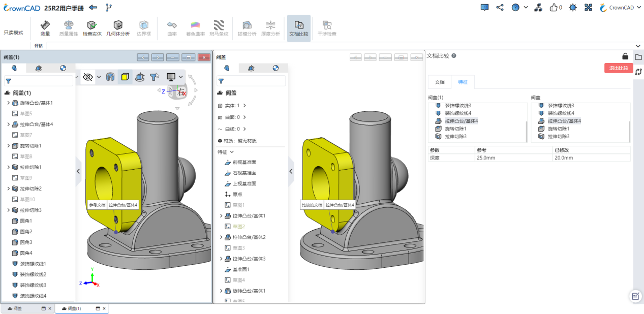Click the 右 face of the view cube
Screen dimensions: 644x314
180,92
